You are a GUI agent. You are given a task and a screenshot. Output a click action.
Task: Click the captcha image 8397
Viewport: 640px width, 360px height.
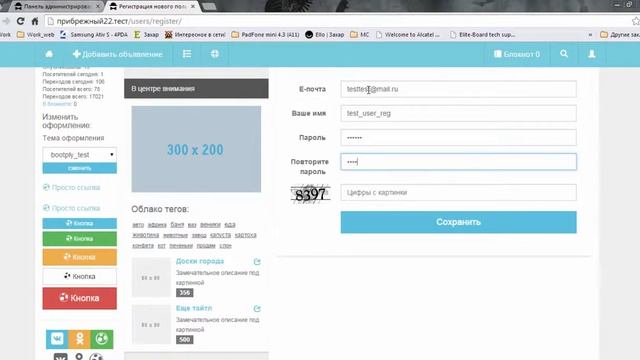tap(310, 194)
